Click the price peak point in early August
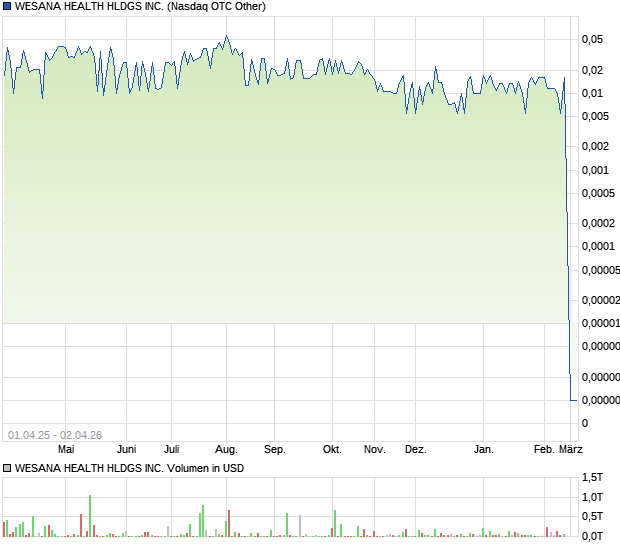Viewport: 620px width, 546px height. click(x=227, y=36)
